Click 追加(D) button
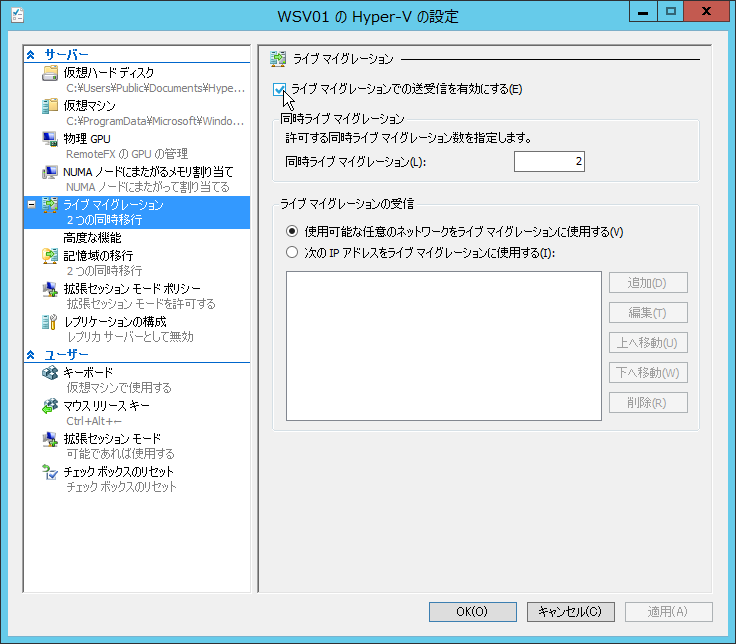Viewport: 736px width, 644px height. pyautogui.click(x=648, y=283)
